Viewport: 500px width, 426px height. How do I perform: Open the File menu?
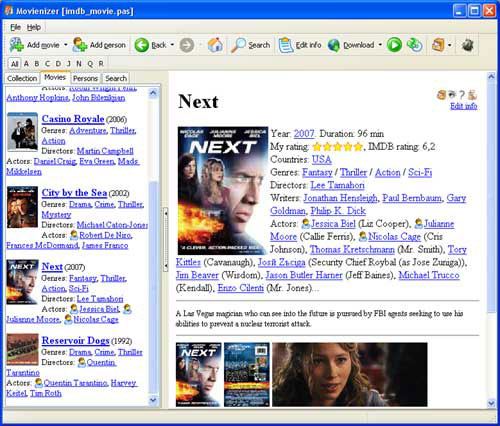pyautogui.click(x=15, y=27)
